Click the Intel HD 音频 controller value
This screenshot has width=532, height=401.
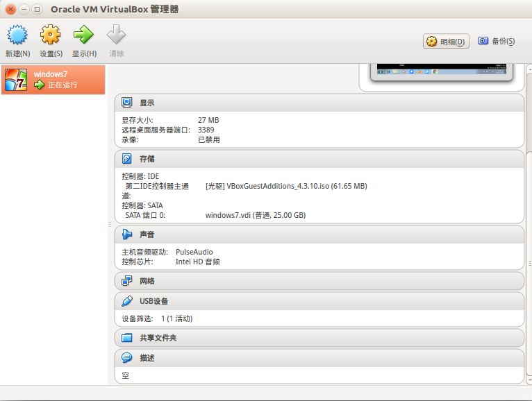click(197, 262)
